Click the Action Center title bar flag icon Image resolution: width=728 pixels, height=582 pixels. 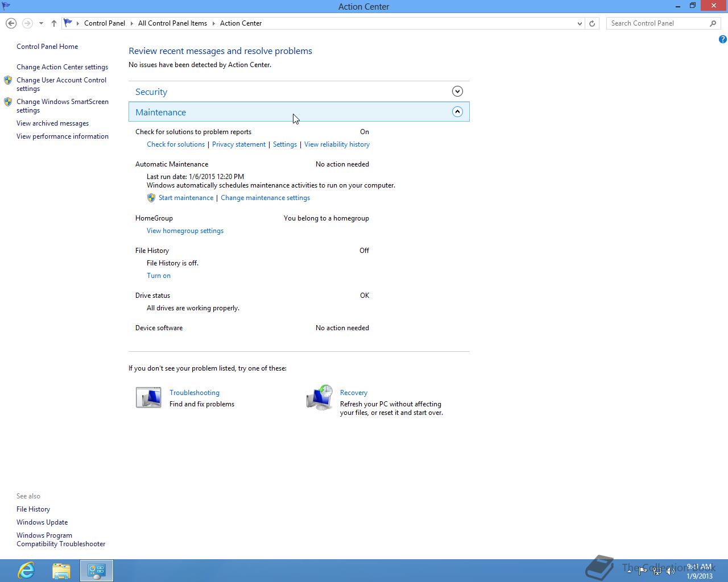6,6
